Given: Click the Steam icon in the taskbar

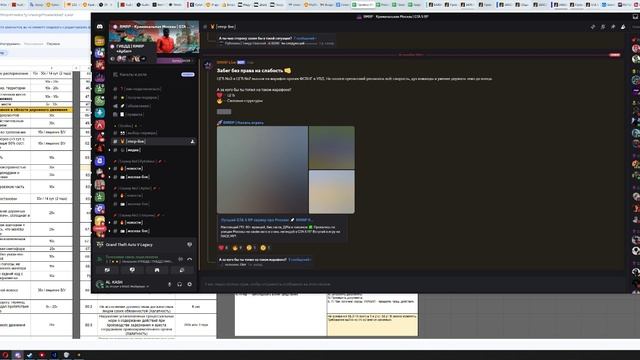Looking at the screenshot, I should (x=29, y=355).
